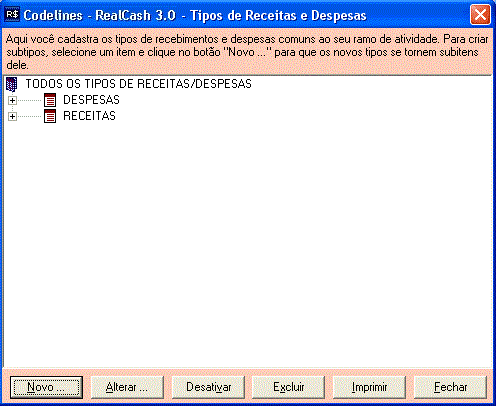
Task: Open the Novo ... dialog button
Action: [x=46, y=387]
